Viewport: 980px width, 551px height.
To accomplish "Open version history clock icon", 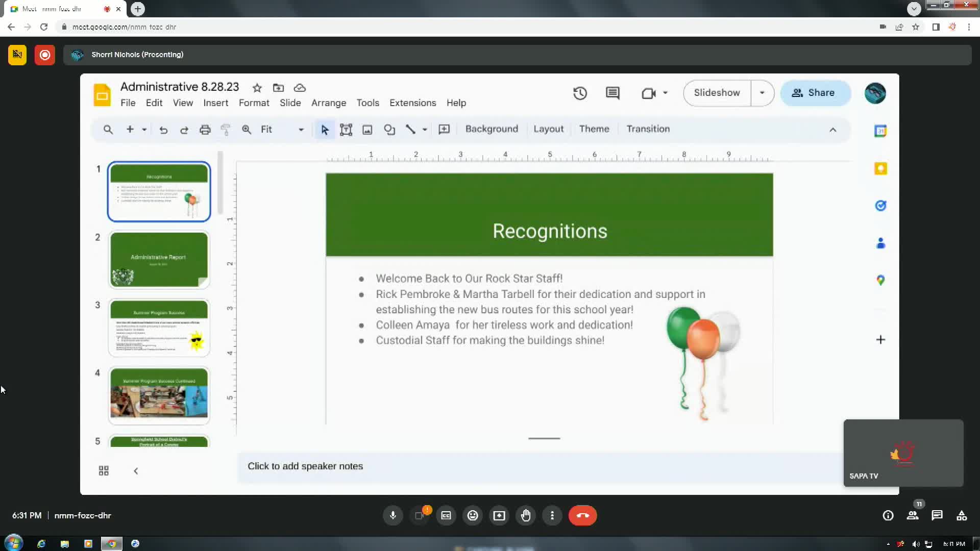I will tap(580, 93).
